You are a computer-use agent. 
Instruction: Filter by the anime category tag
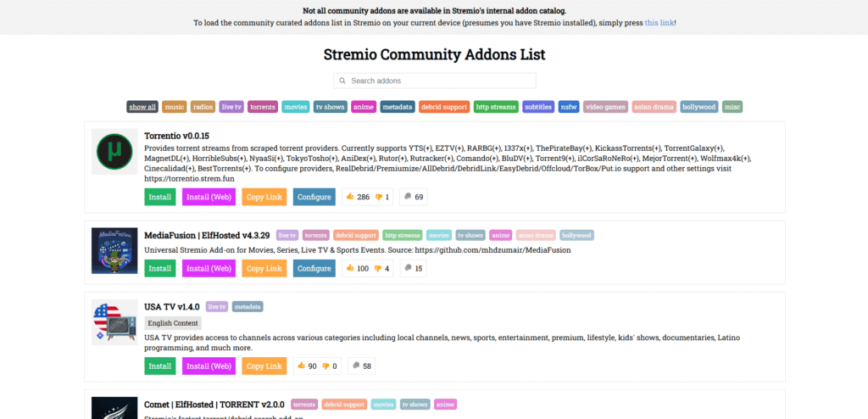coord(363,107)
